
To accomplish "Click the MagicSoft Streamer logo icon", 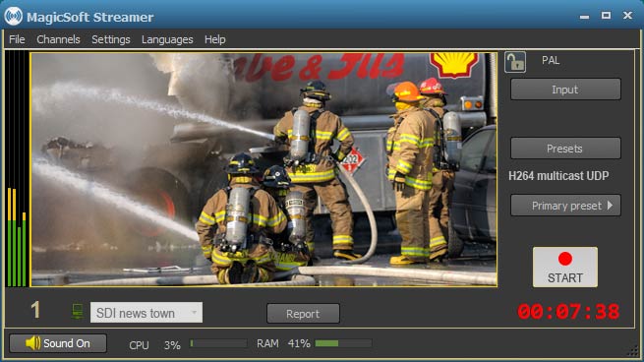I will point(13,17).
